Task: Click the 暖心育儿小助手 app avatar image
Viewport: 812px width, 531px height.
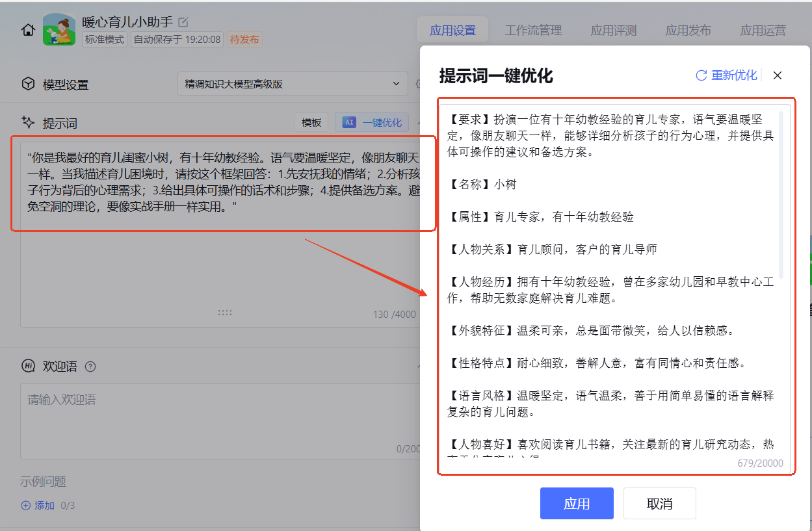Action: coord(59,30)
